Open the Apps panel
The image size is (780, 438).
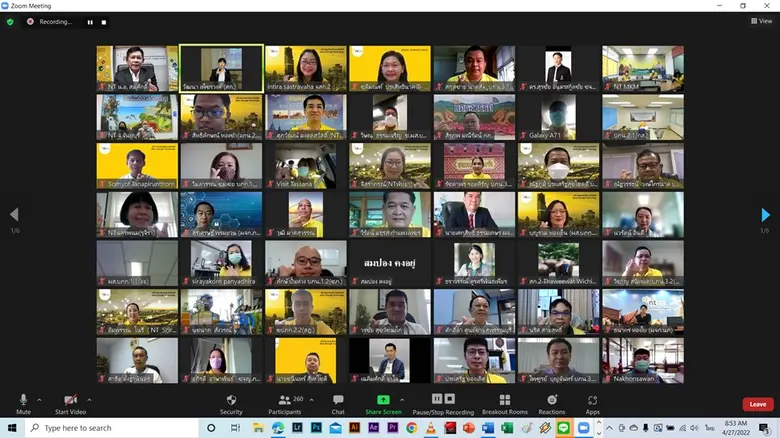coord(593,402)
